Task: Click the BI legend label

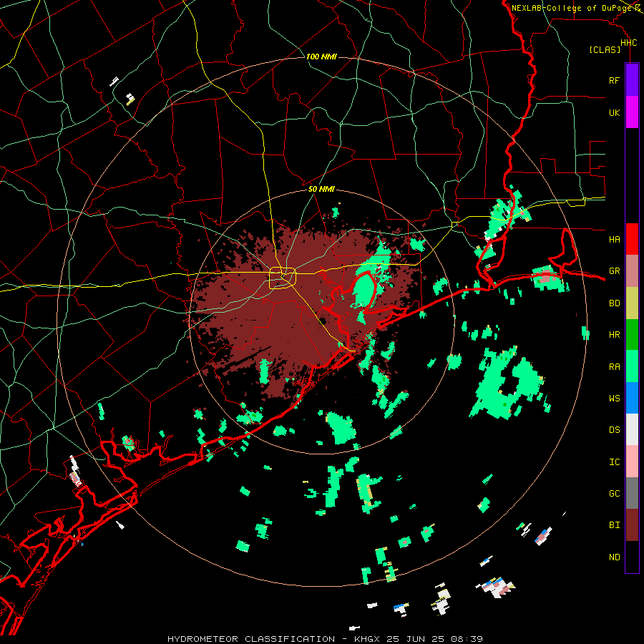Action: tap(614, 525)
